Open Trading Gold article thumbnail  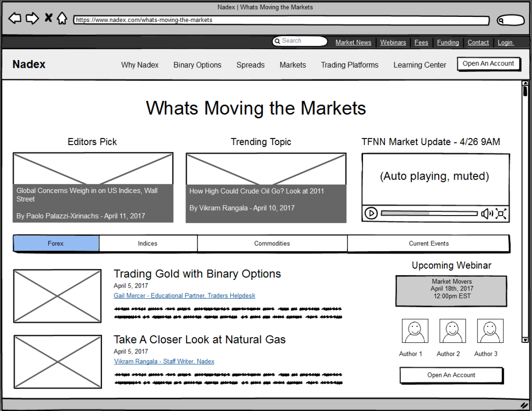click(57, 296)
